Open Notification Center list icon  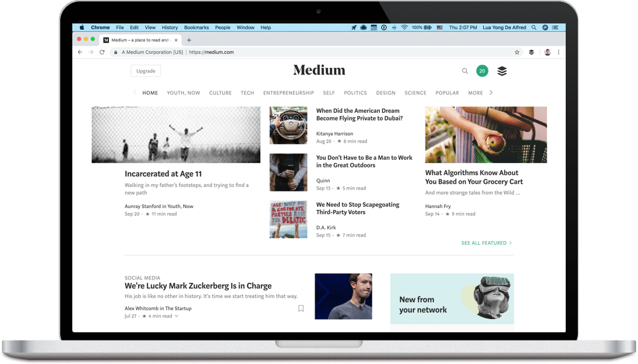[x=556, y=27]
